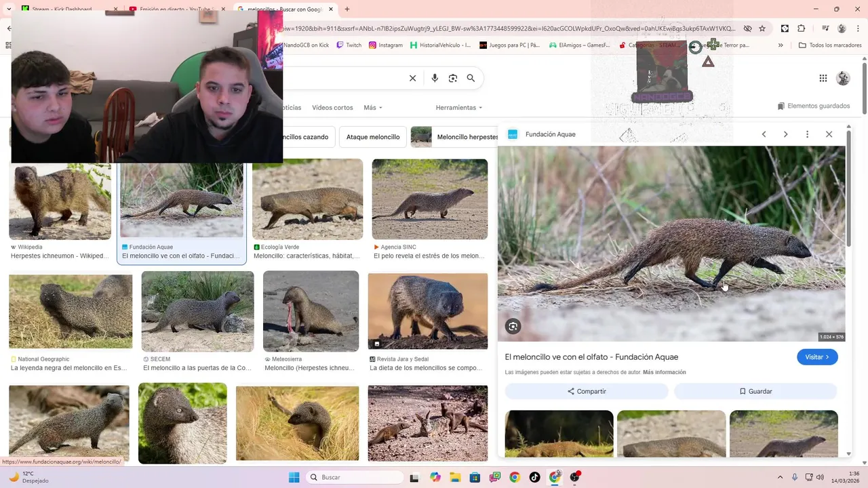Open OBS Studio from taskbar
The image size is (868, 488).
pos(575,477)
